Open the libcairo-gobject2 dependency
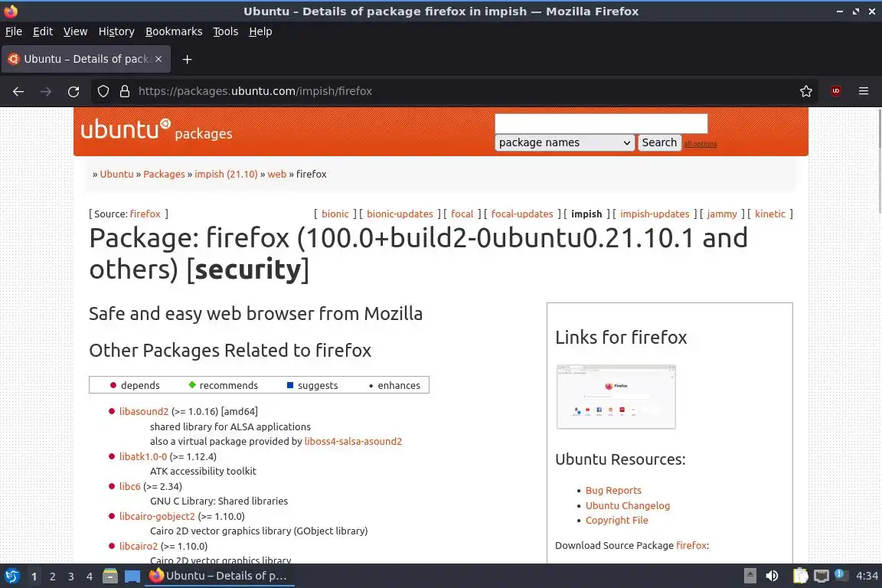The image size is (882, 588). [157, 516]
